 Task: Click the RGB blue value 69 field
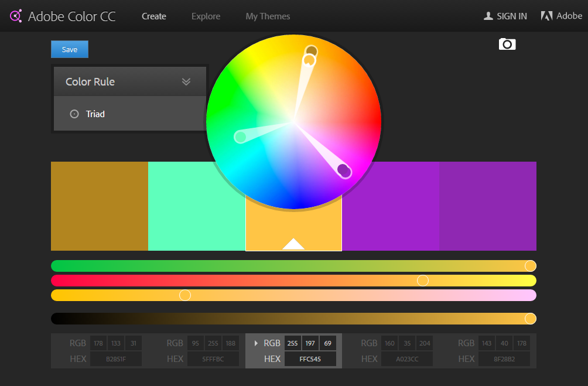(x=328, y=343)
